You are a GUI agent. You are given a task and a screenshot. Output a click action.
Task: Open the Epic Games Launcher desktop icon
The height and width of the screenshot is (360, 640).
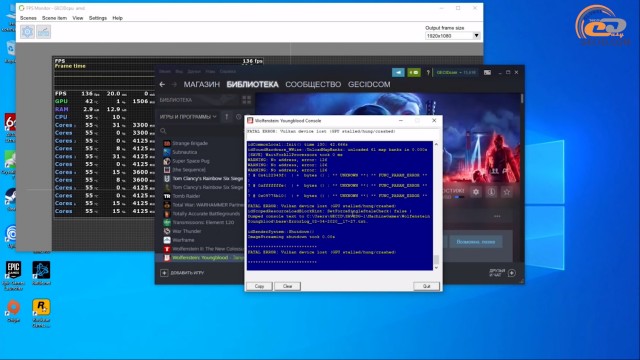[13, 276]
